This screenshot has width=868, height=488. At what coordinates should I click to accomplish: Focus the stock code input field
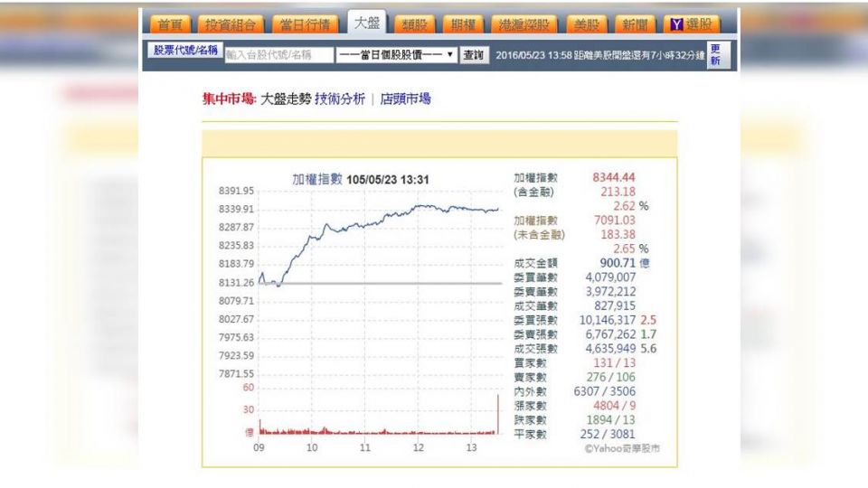point(278,55)
